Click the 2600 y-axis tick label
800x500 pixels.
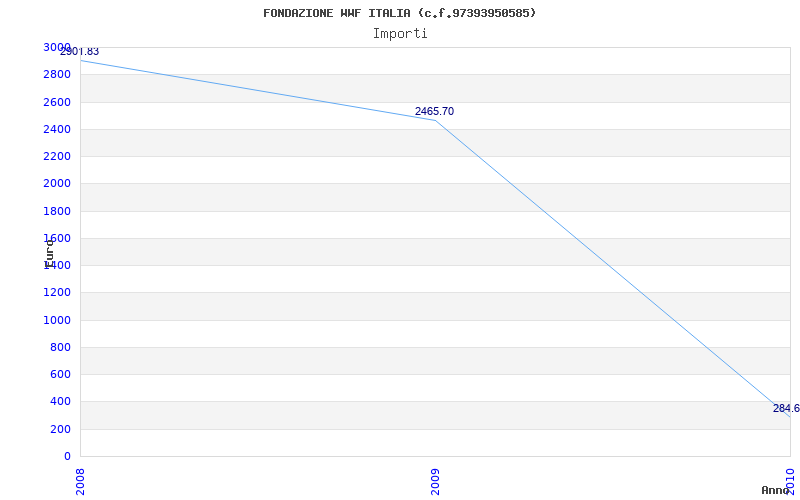coord(57,102)
